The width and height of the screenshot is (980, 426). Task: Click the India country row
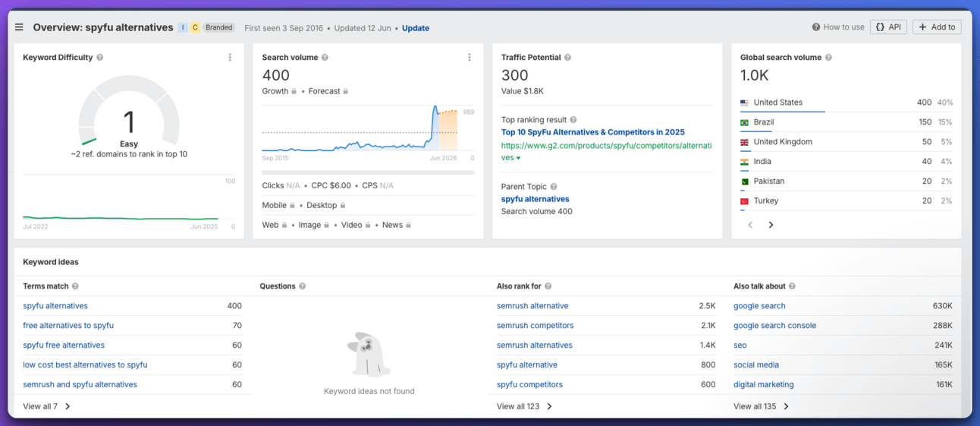pos(847,162)
